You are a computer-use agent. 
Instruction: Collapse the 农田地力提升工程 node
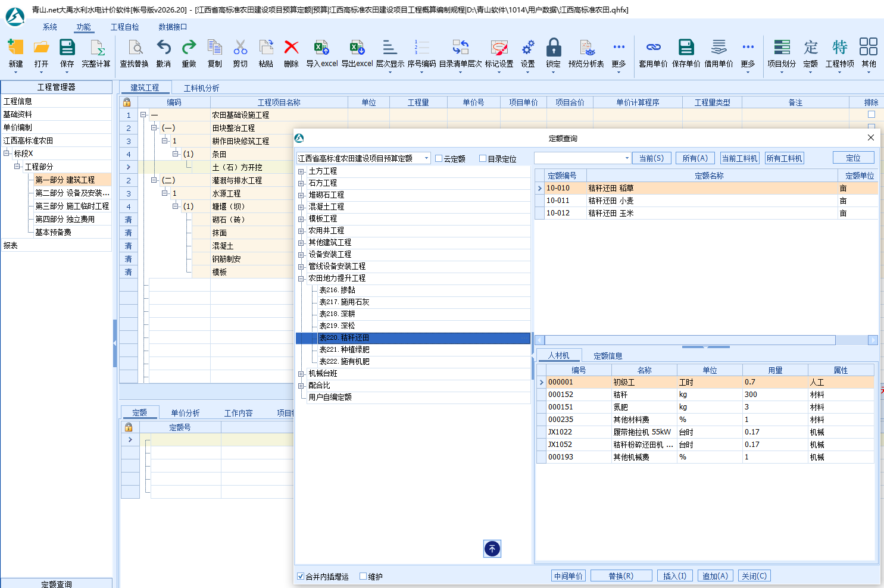301,279
